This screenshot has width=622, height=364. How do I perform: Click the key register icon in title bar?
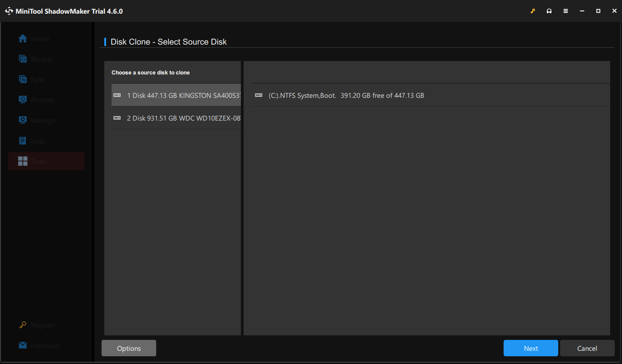click(x=533, y=11)
